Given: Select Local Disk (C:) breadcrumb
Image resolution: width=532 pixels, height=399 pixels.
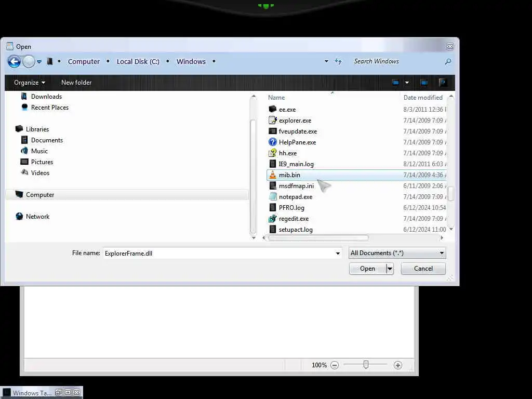Looking at the screenshot, I should pos(138,61).
